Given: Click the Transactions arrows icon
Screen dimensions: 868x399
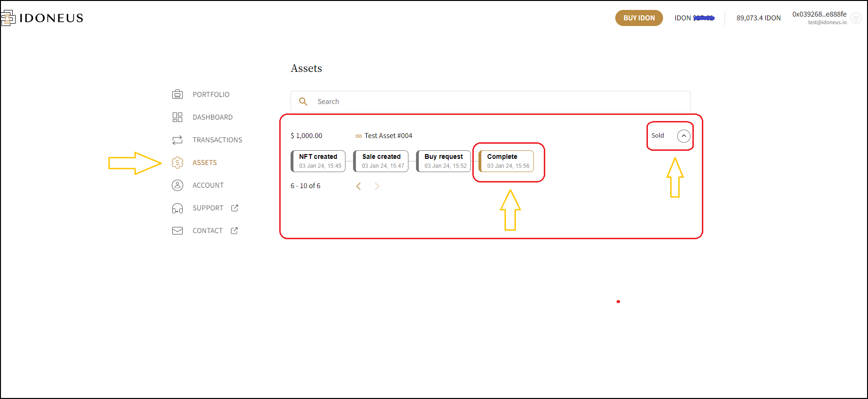Looking at the screenshot, I should (177, 140).
